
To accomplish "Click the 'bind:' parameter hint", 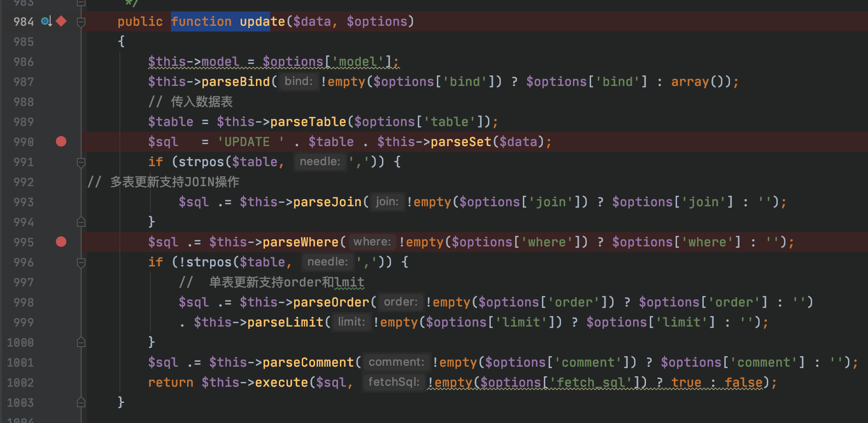I will [298, 82].
